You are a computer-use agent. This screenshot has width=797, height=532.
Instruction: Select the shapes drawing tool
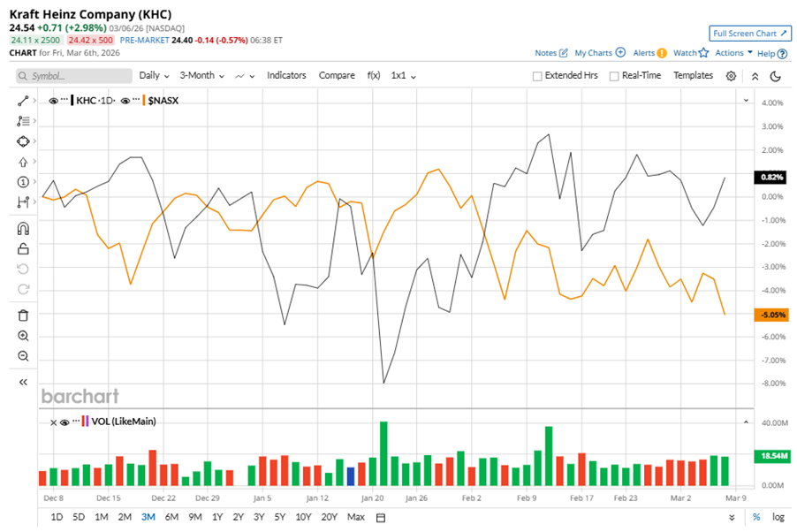point(23,141)
